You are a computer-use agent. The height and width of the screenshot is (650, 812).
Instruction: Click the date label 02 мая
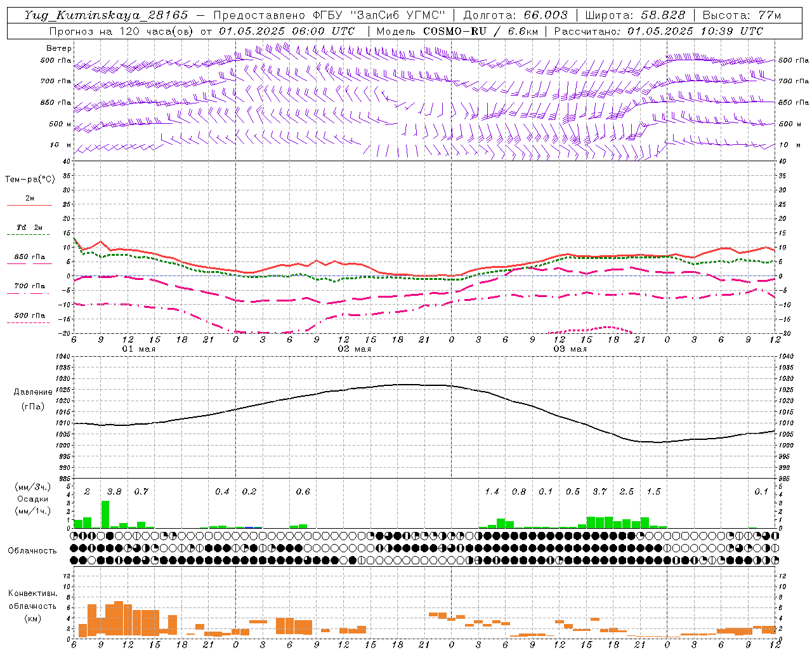point(355,349)
